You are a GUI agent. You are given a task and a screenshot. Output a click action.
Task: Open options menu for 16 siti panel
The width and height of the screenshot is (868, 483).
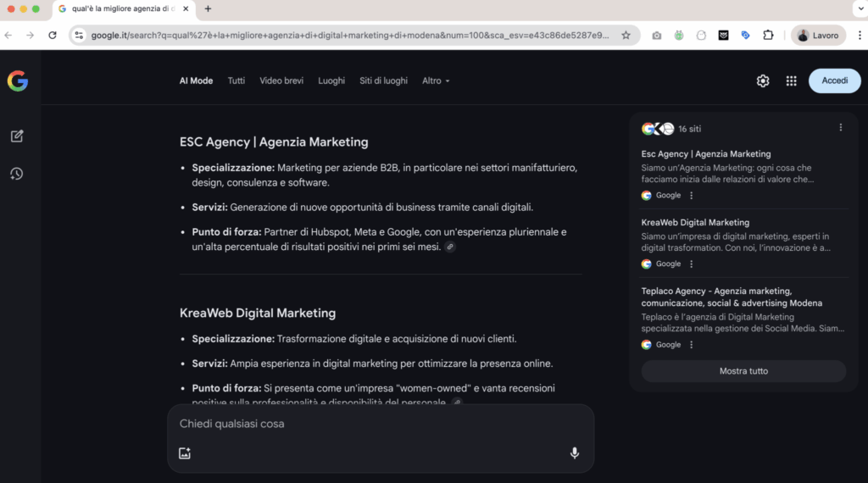(x=840, y=128)
